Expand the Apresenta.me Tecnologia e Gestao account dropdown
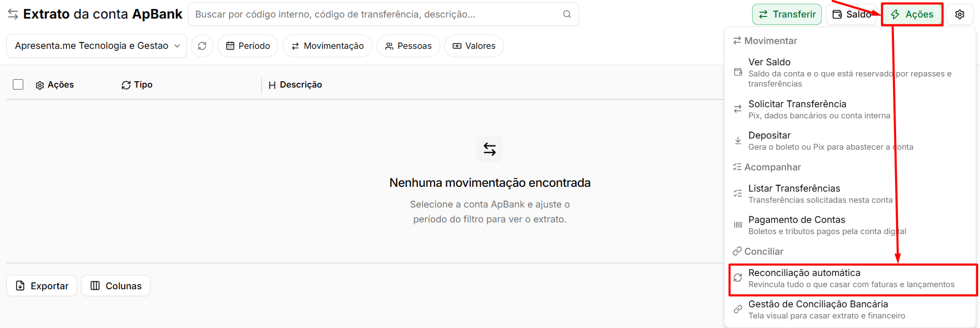Screen dimensions: 980x328 (97, 46)
